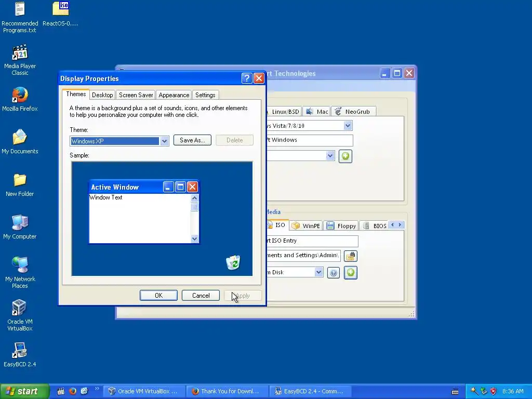Click green add-entry button in EasyBCD operating systems panel
Image resolution: width=532 pixels, height=399 pixels.
[345, 156]
